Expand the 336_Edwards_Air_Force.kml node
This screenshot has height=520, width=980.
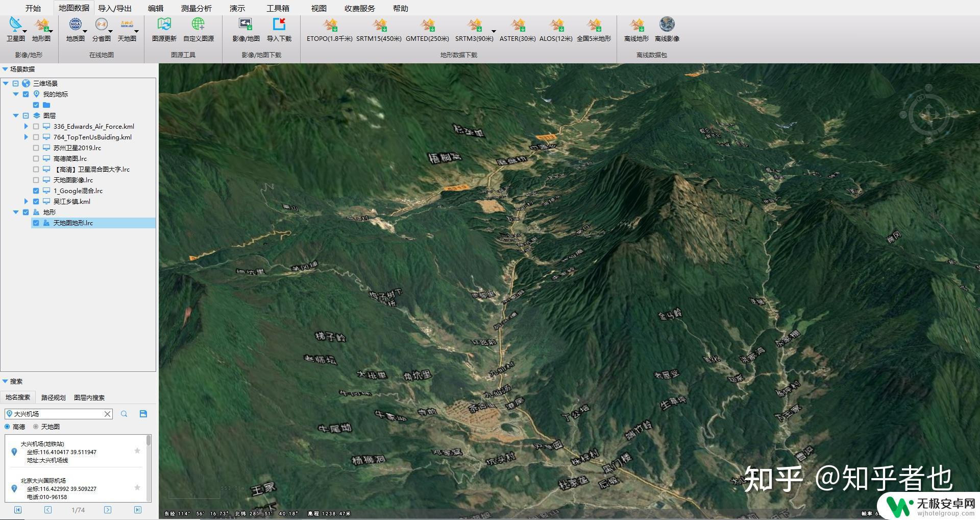pyautogui.click(x=26, y=126)
